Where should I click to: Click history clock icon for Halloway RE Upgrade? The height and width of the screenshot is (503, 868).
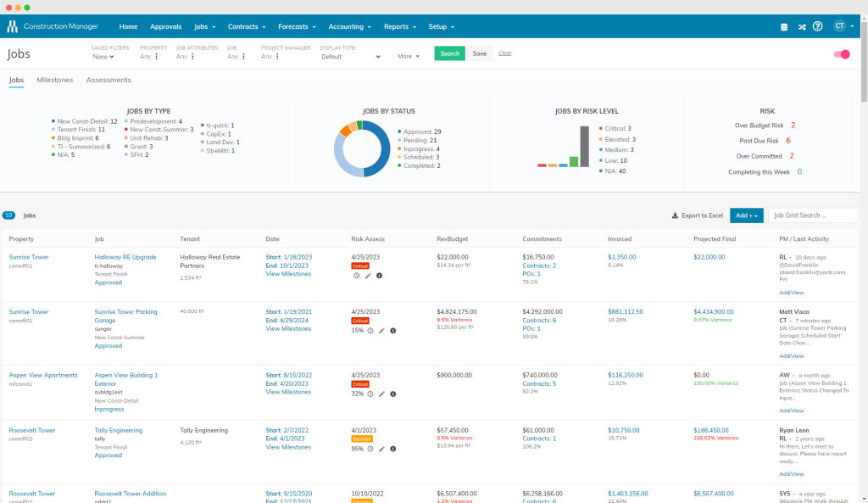pos(357,276)
